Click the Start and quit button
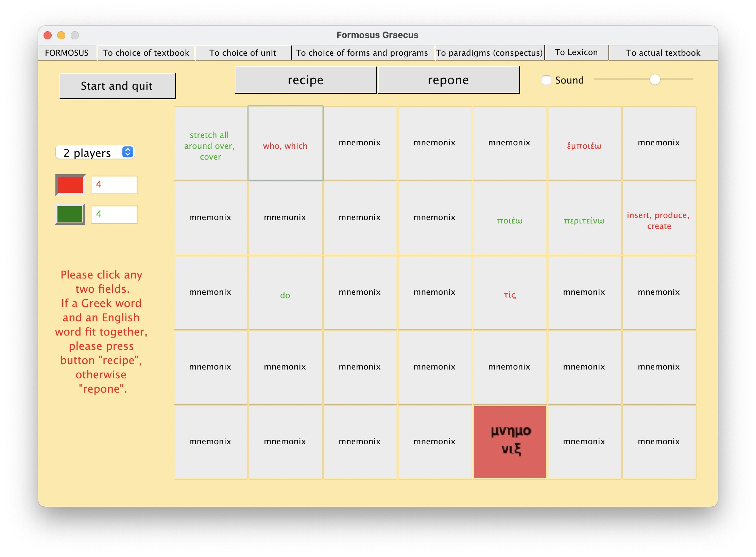 (117, 86)
